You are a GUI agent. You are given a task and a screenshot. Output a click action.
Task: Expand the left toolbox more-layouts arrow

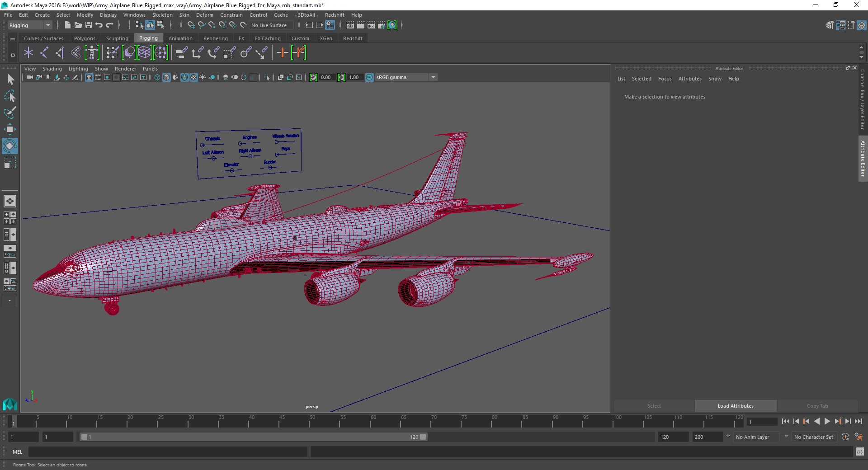[9, 301]
